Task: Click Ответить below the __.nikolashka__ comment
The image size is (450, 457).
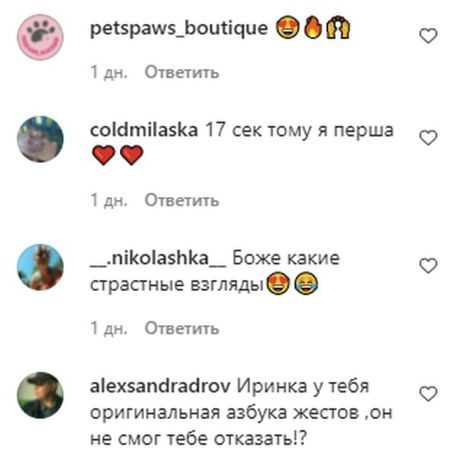Action: [182, 328]
